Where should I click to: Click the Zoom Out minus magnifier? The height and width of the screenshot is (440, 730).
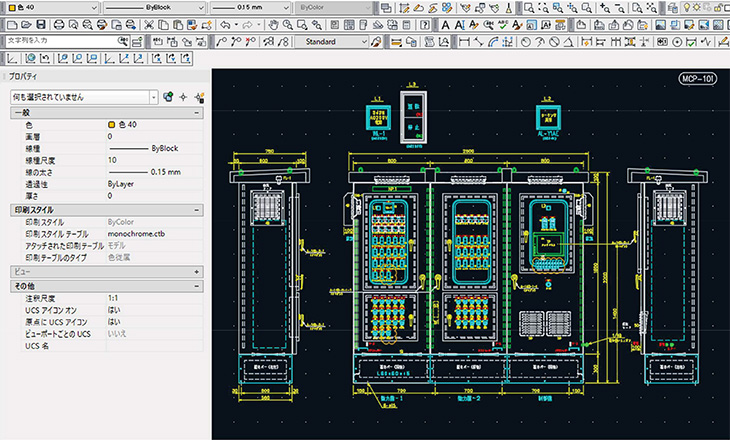(x=620, y=7)
